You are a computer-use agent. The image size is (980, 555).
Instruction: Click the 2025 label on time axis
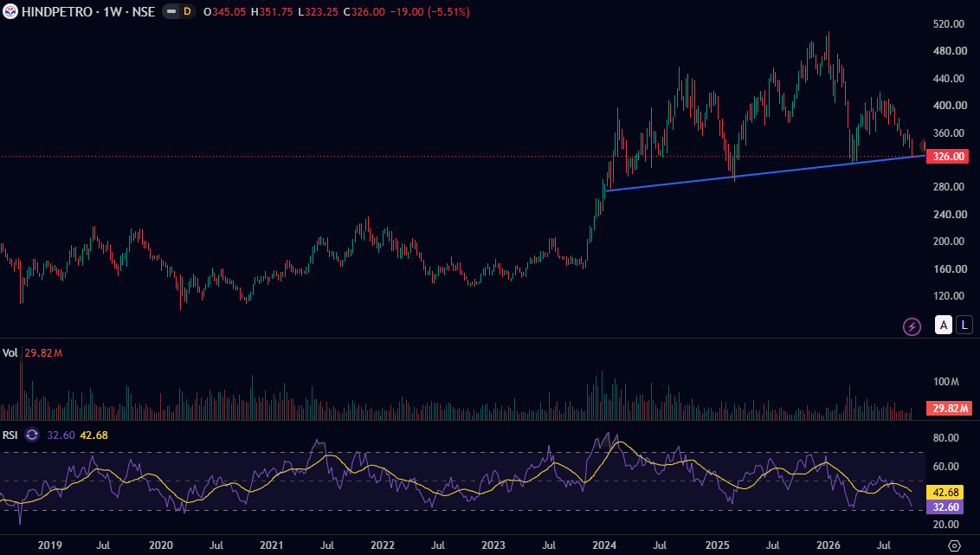click(x=718, y=545)
